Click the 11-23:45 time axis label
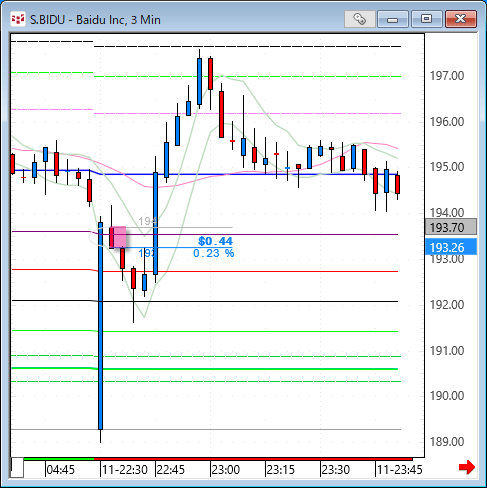The width and height of the screenshot is (487, 488). (399, 470)
